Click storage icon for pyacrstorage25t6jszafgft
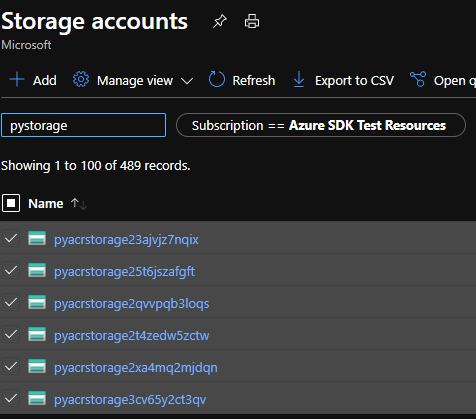The image size is (476, 419). 37,270
